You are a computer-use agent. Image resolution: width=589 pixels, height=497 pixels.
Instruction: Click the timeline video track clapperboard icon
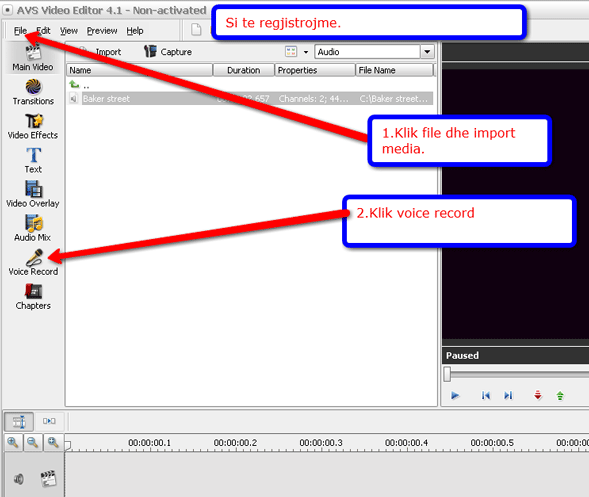[48, 478]
